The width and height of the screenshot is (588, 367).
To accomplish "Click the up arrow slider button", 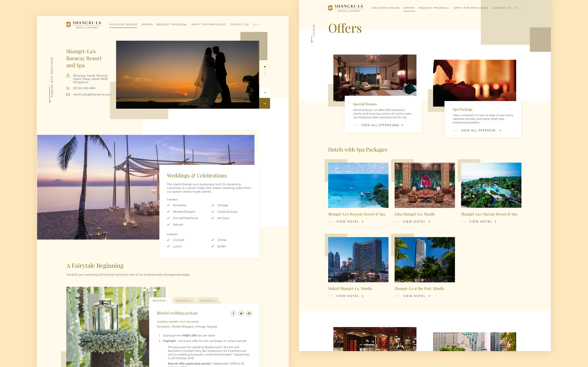I will coord(265,93).
